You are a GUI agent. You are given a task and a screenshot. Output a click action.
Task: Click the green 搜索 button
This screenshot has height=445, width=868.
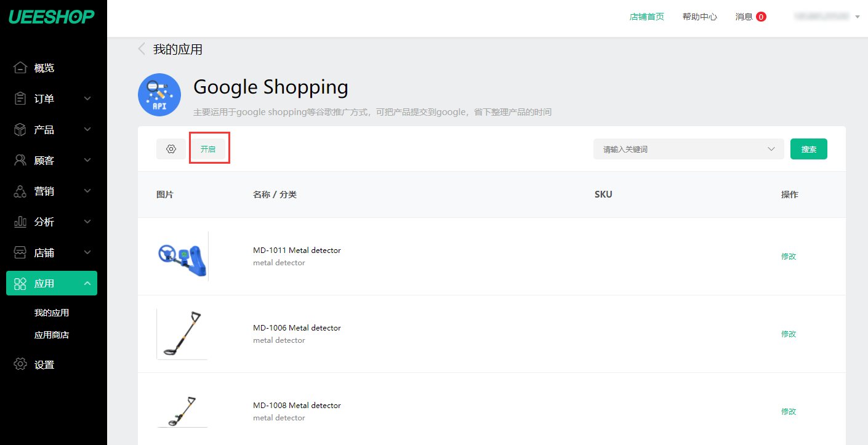click(x=808, y=149)
